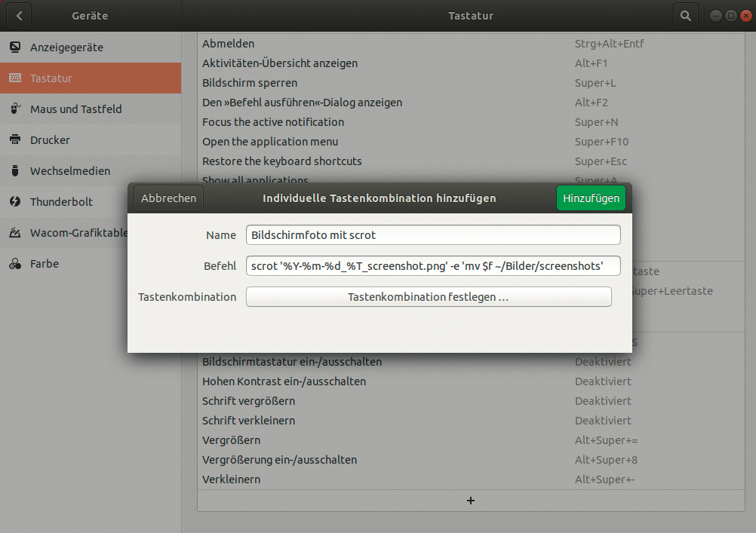Image resolution: width=756 pixels, height=533 pixels.
Task: Maximize the Tastatur settings window
Action: click(731, 16)
